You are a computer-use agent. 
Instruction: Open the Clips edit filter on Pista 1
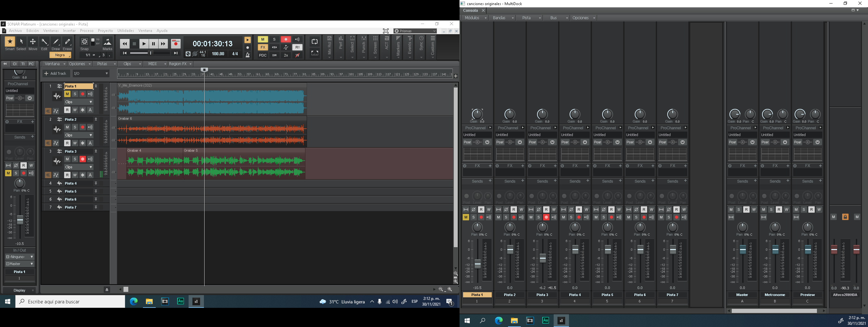(x=79, y=102)
